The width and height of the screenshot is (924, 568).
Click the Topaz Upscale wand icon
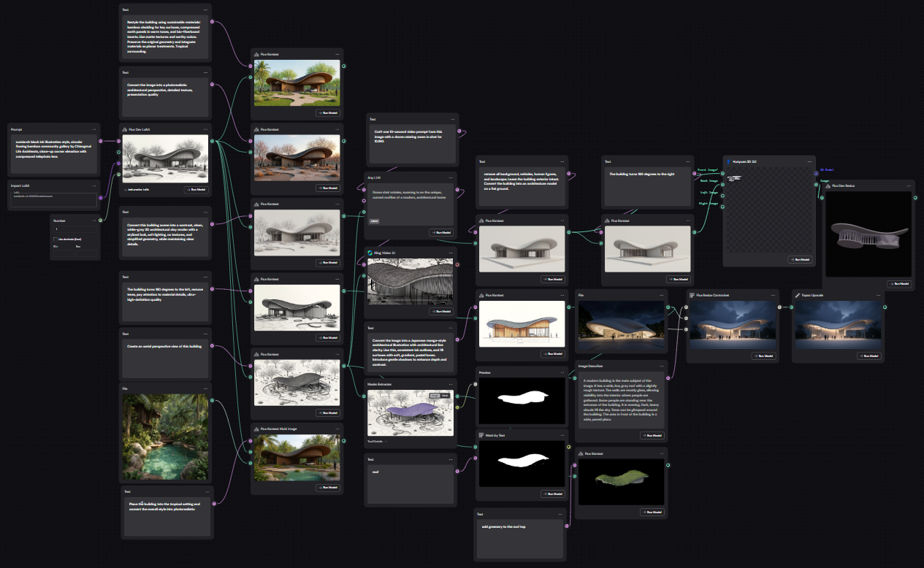click(x=797, y=295)
